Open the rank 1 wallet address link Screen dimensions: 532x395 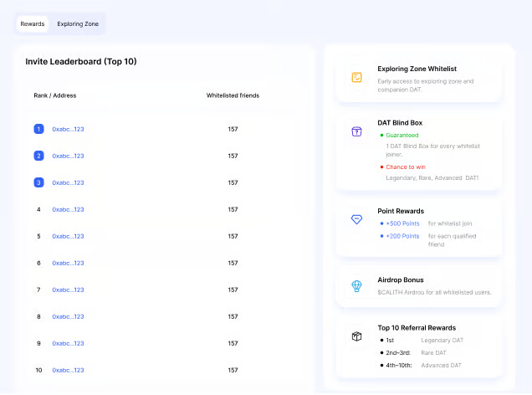pos(68,129)
